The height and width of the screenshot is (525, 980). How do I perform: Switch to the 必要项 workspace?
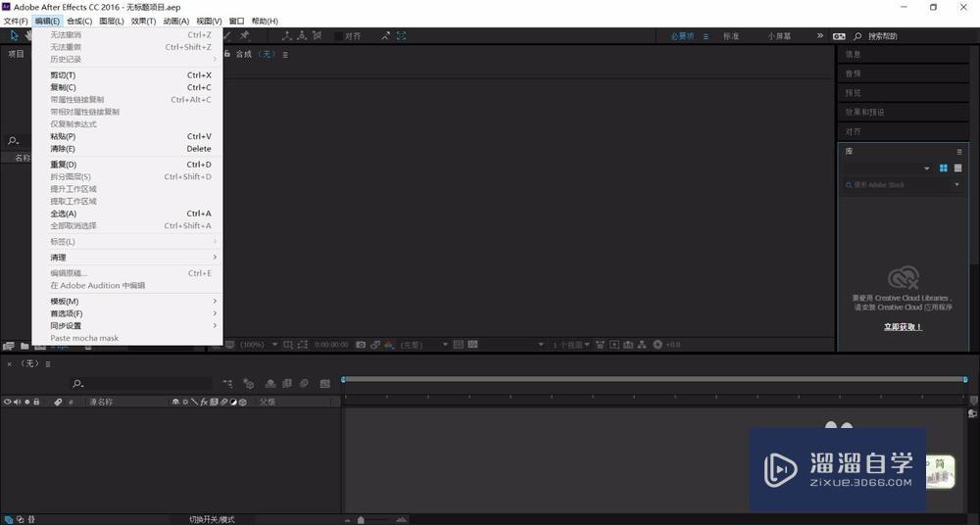tap(682, 36)
